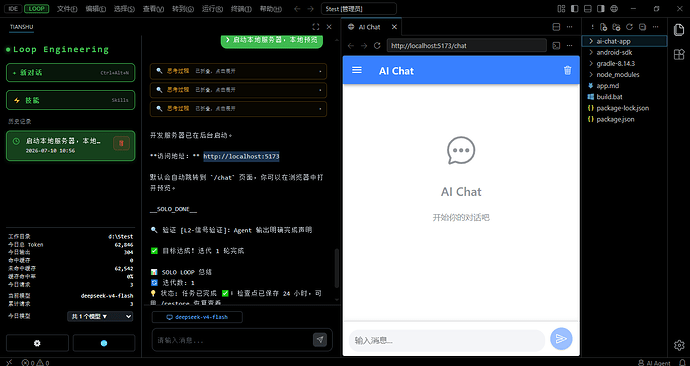Open preview tab bar more actions ellipsis
690x366 pixels.
[569, 27]
